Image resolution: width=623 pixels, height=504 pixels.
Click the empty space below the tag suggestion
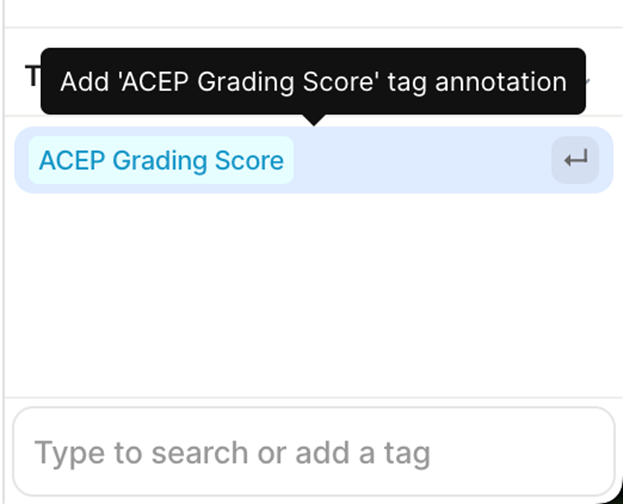pos(314,294)
